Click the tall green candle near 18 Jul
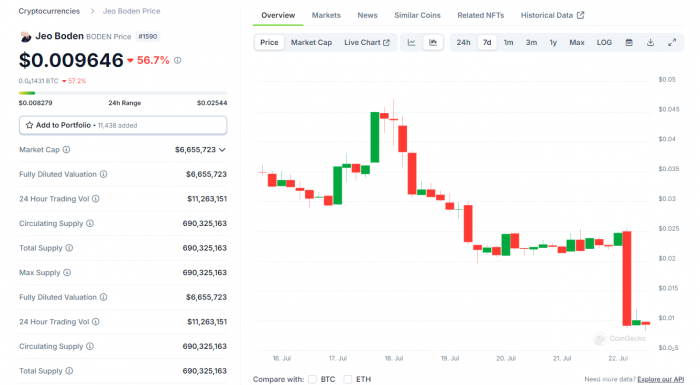The image size is (700, 385). [x=375, y=137]
